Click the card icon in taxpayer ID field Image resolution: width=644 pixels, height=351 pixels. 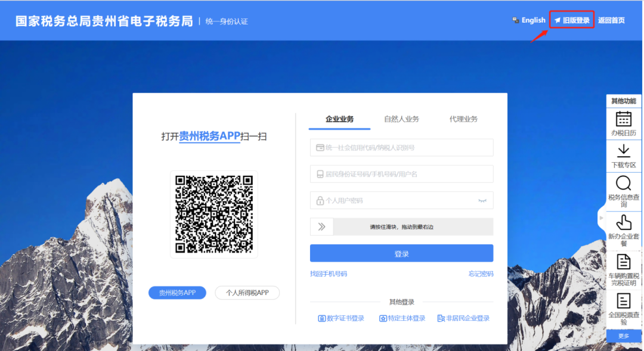(320, 147)
